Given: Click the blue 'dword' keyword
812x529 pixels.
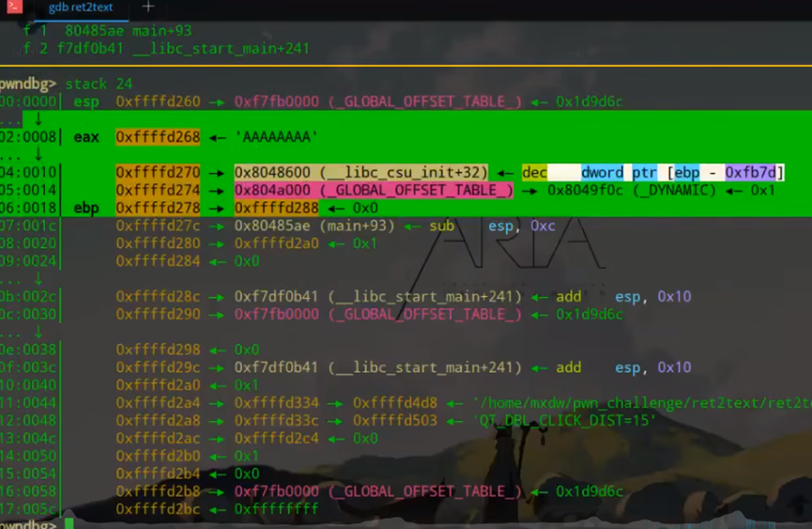Looking at the screenshot, I should point(603,173).
